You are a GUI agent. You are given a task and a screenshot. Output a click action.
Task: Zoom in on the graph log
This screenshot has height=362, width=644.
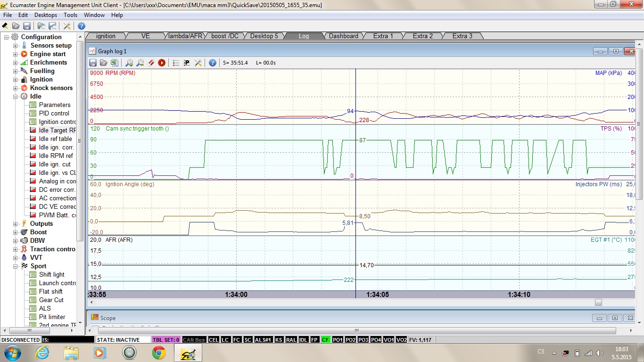click(129, 63)
